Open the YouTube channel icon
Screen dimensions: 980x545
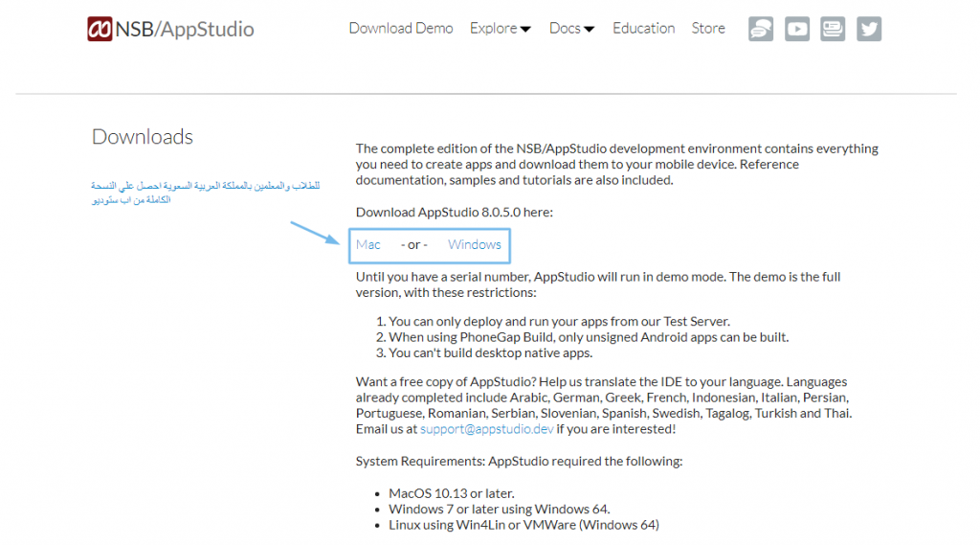[x=797, y=29]
